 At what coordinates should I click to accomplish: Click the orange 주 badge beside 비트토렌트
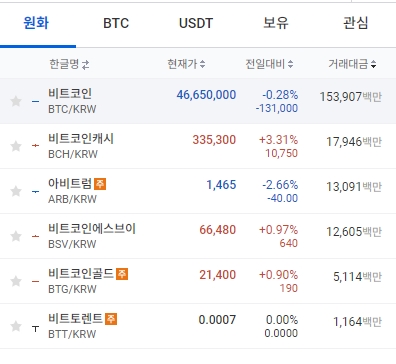point(111,319)
